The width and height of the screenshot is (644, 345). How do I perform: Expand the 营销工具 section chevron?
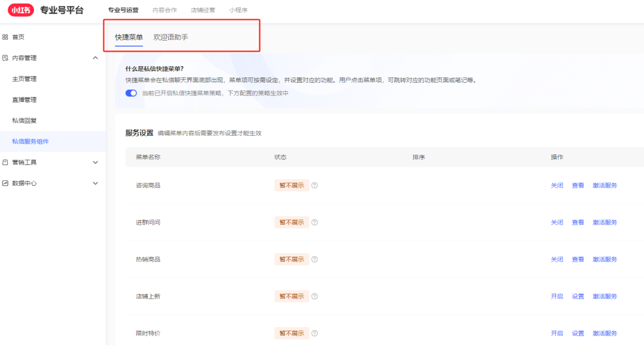pyautogui.click(x=95, y=162)
